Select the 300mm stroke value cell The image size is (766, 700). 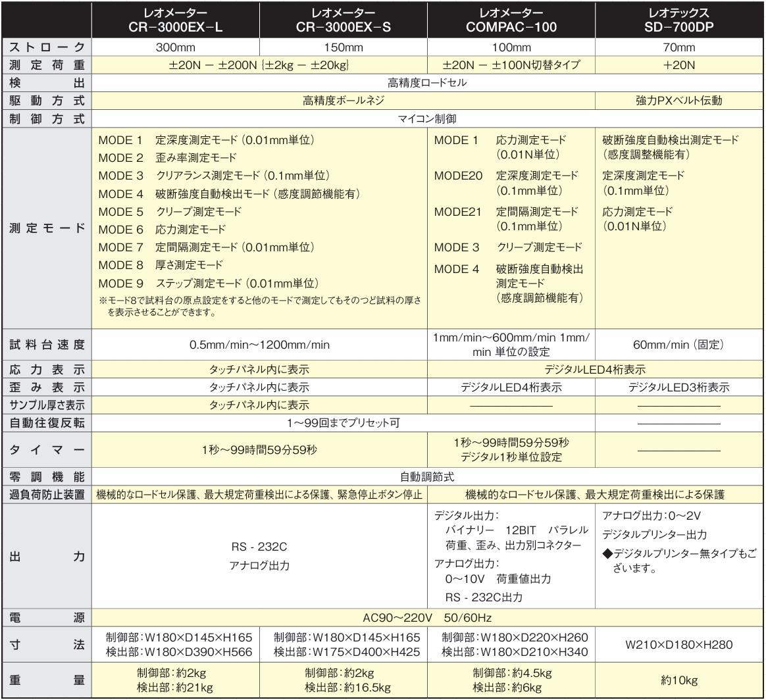(176, 47)
